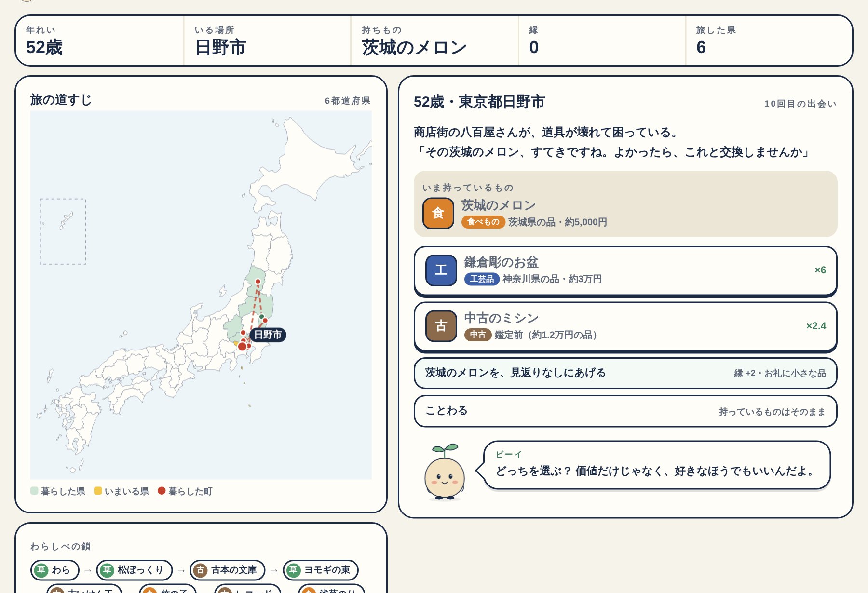The width and height of the screenshot is (868, 593).
Task: Click the 縁 0 stat card
Action: (602, 40)
